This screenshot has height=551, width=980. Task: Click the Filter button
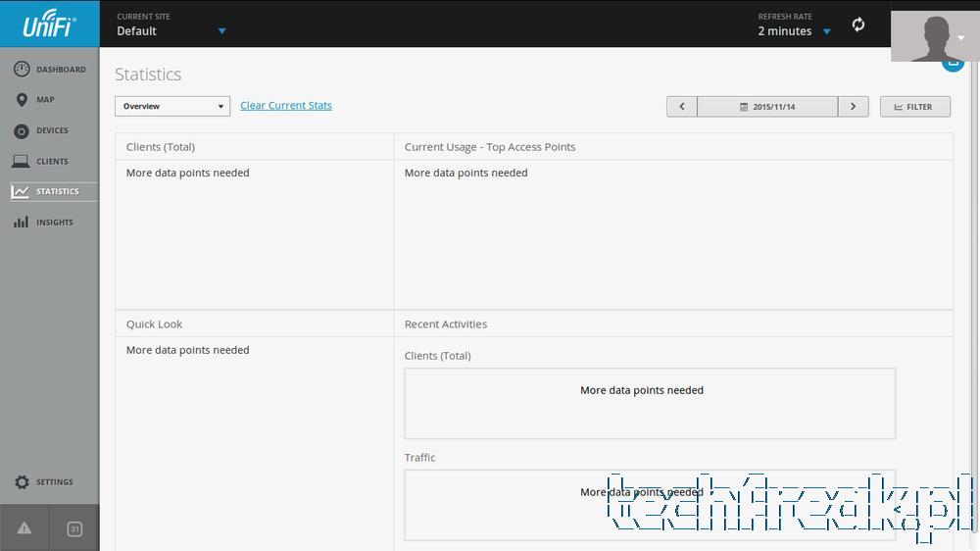915,106
